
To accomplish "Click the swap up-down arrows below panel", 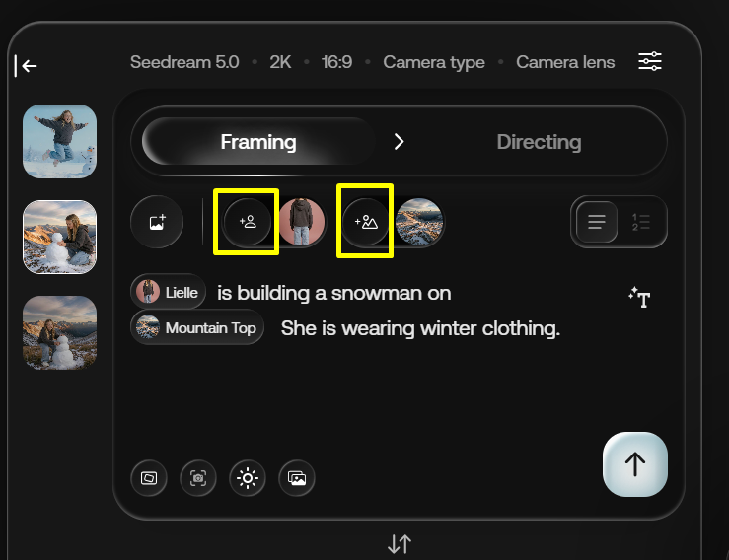I will [x=399, y=543].
